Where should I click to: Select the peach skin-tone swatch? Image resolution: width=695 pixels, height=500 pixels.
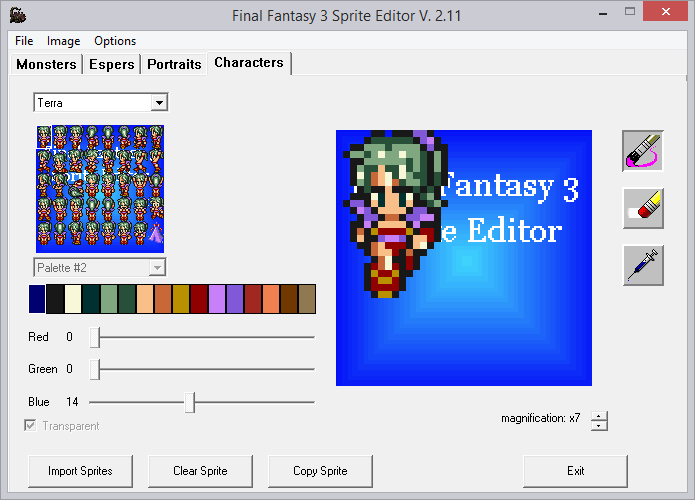tap(145, 299)
